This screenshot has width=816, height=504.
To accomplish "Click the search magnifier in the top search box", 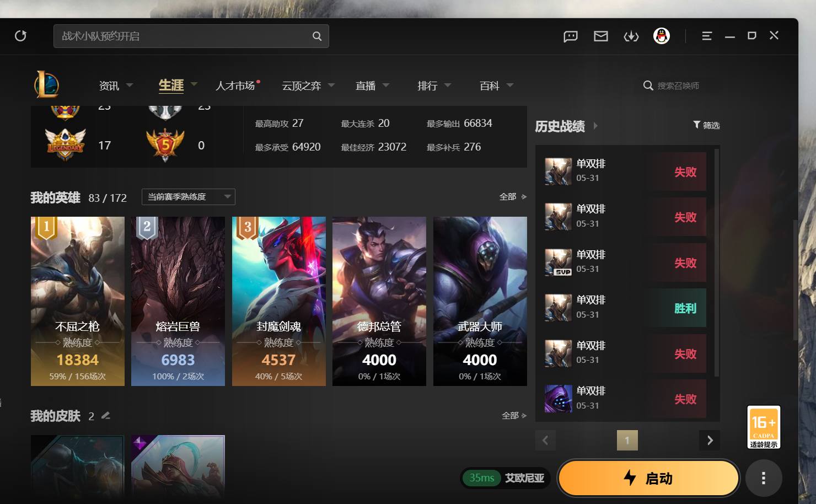I will pyautogui.click(x=317, y=36).
